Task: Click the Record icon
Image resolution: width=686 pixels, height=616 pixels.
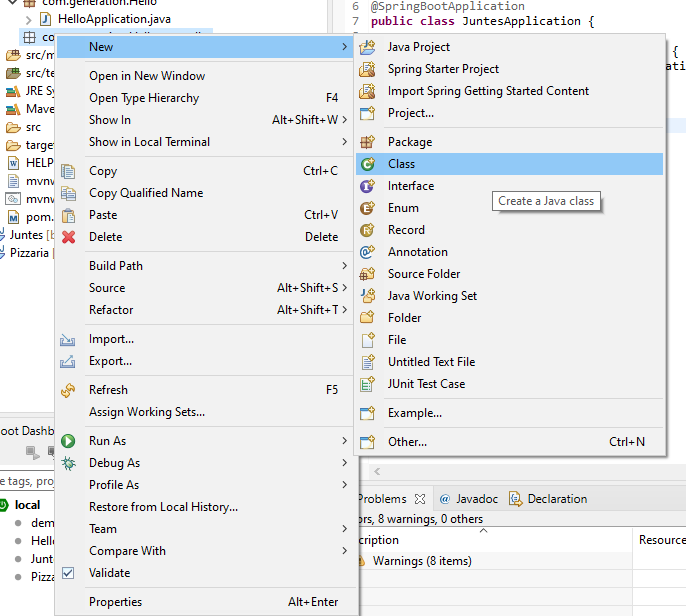Action: tap(367, 230)
